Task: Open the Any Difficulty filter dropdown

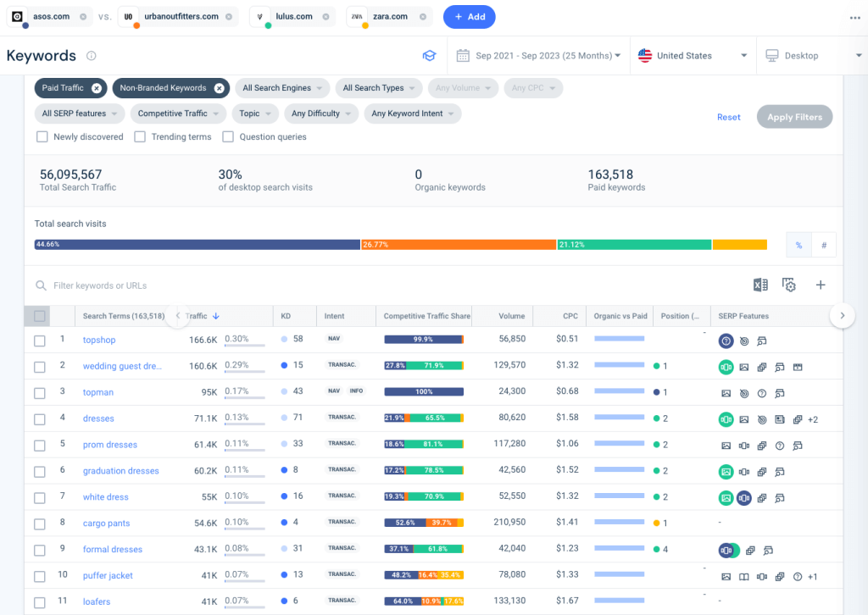Action: point(320,113)
